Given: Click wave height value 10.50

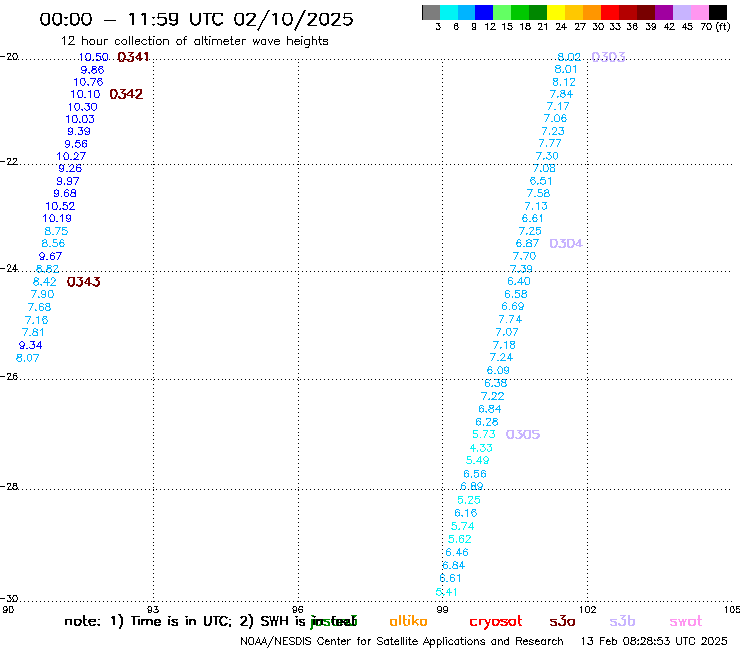Looking at the screenshot, I should [x=93, y=57].
